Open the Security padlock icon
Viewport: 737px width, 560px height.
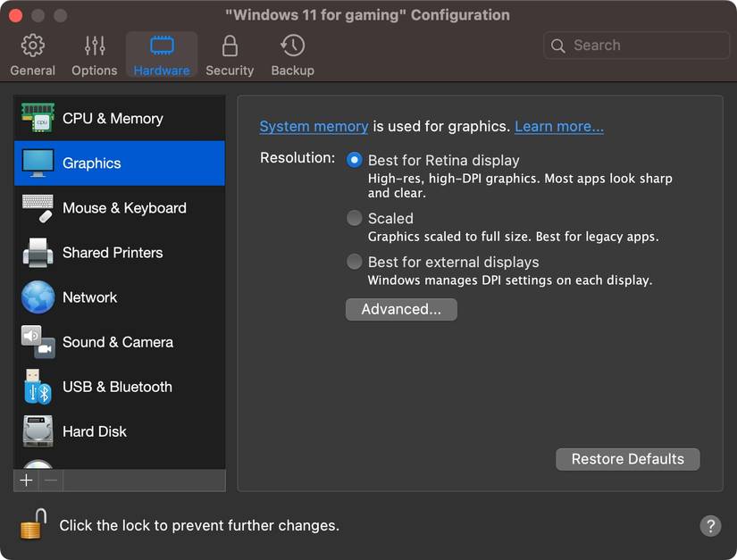(230, 46)
